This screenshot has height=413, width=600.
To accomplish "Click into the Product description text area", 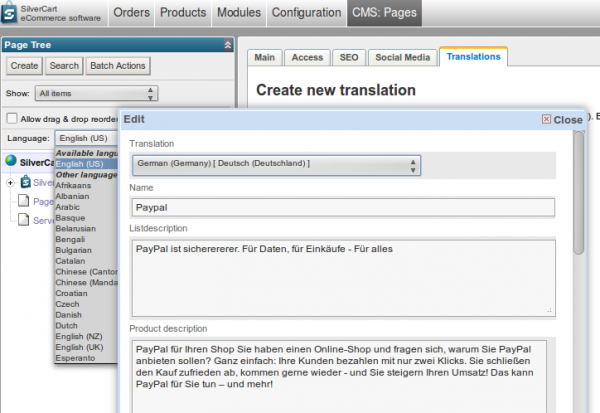I will [x=339, y=377].
